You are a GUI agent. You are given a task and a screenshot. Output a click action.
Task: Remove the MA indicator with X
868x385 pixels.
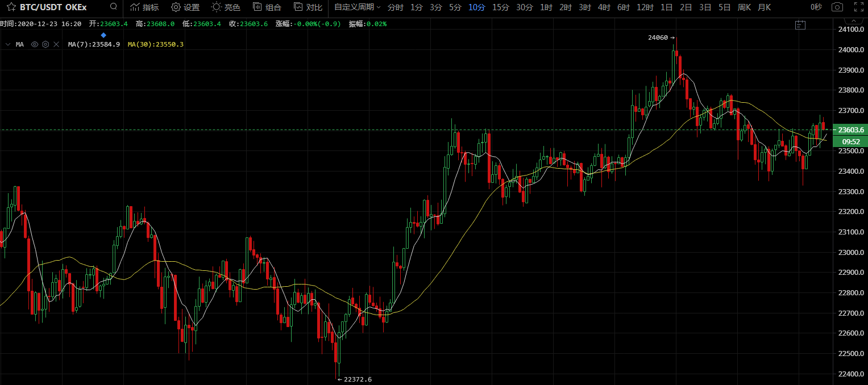coord(56,44)
